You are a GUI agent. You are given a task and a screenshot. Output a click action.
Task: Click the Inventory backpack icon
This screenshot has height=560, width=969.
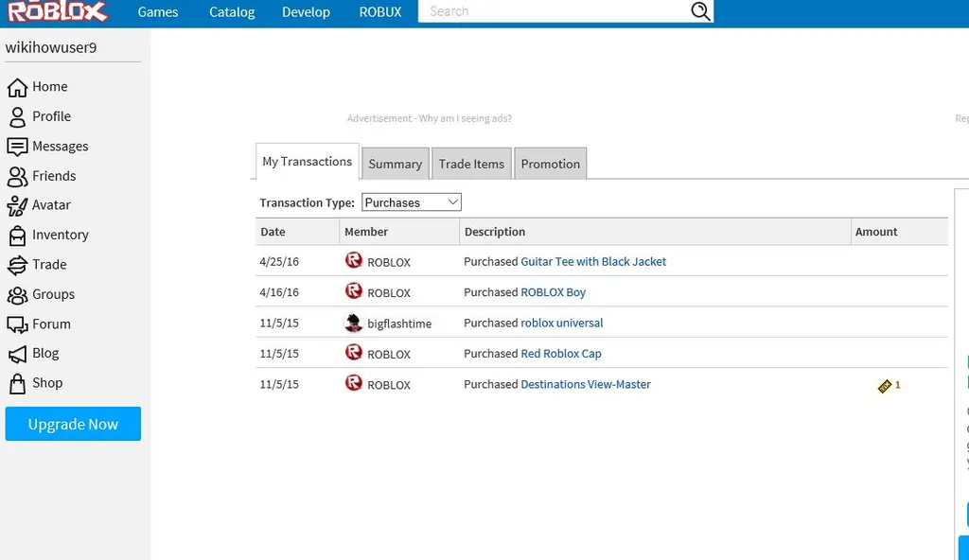tap(17, 236)
